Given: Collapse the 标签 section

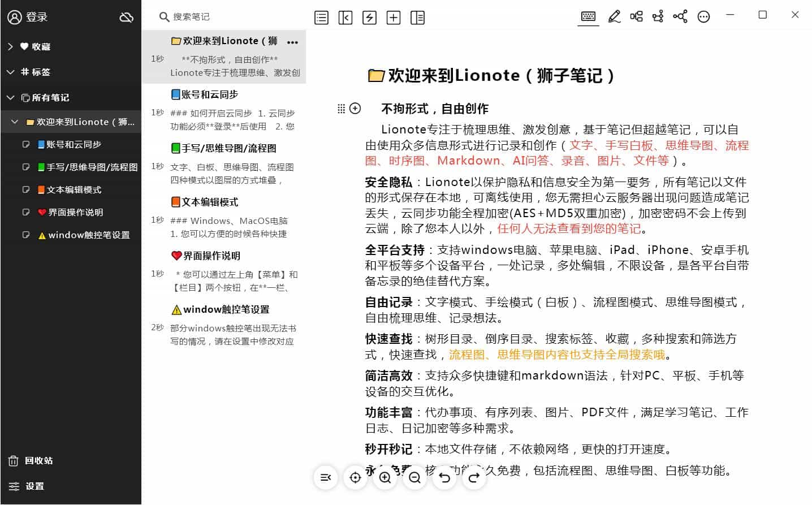Looking at the screenshot, I should (x=10, y=72).
